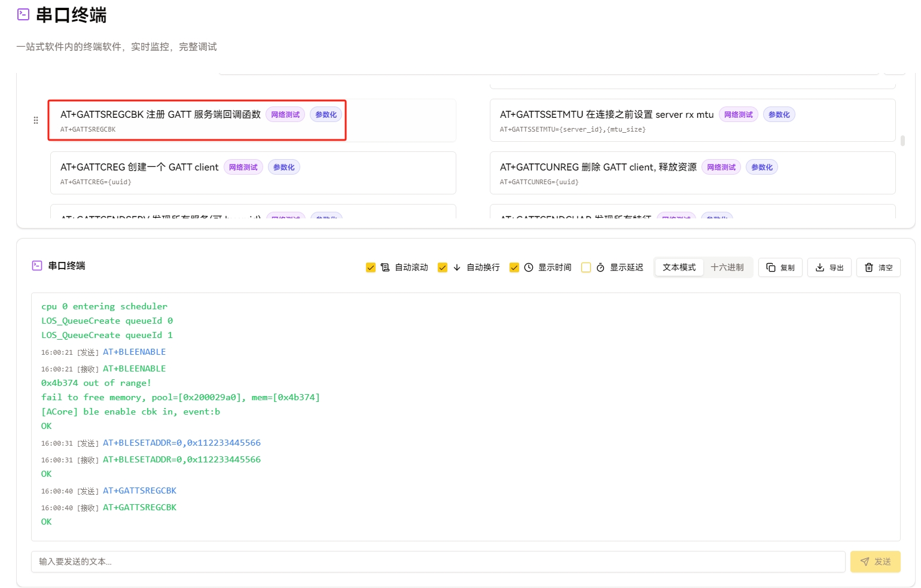
Task: Click the 'LOS_QueueCreate queueId 1' log line
Action: tap(107, 335)
